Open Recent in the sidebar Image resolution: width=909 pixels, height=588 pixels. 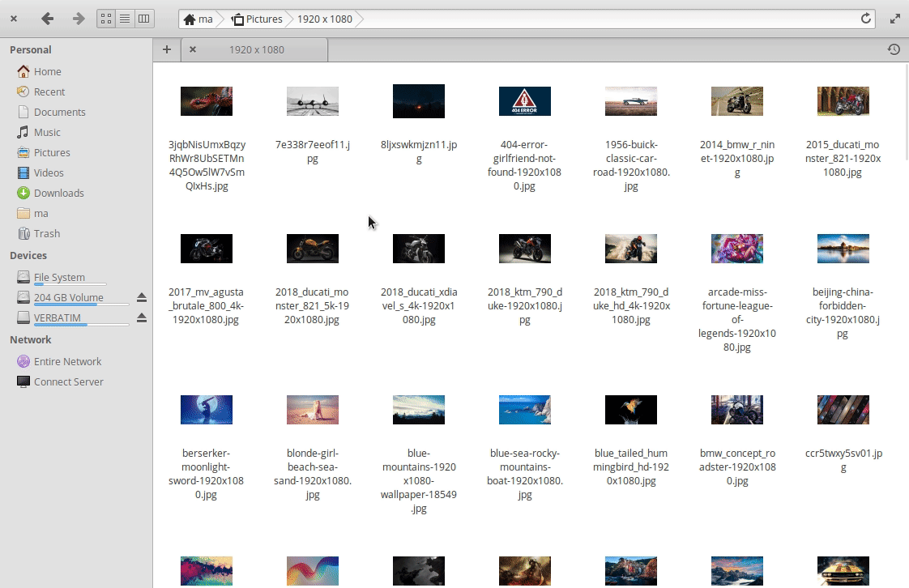(x=41, y=92)
